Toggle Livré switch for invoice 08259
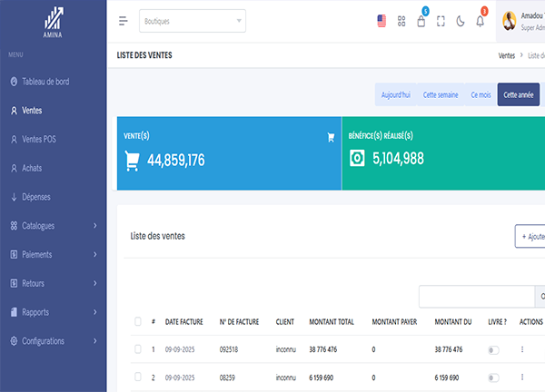Viewport: 545px width, 392px height. pos(494,377)
